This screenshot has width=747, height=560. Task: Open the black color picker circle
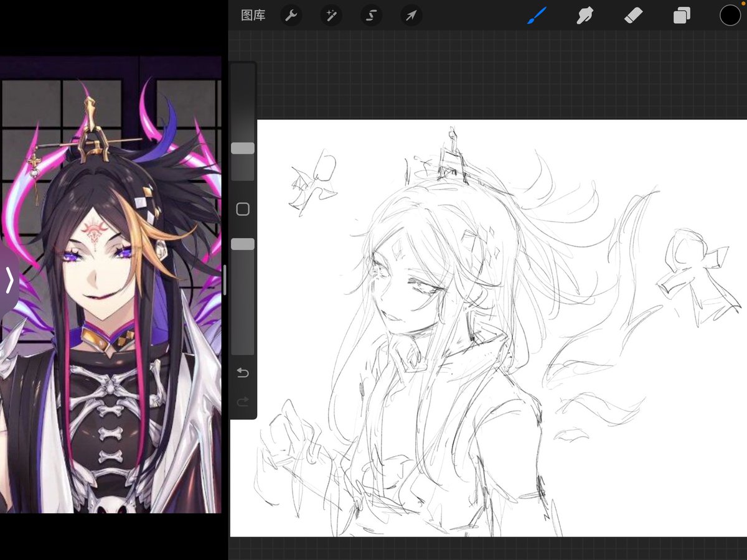pos(730,16)
